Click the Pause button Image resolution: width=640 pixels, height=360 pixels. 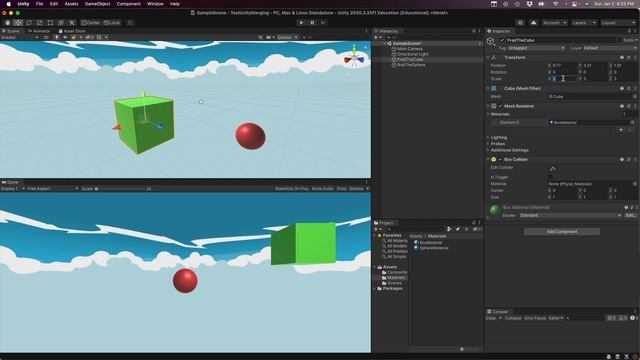312,23
